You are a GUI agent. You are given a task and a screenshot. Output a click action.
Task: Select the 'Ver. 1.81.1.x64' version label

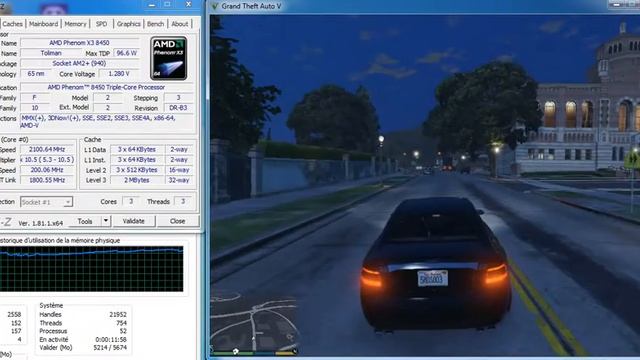(41, 223)
